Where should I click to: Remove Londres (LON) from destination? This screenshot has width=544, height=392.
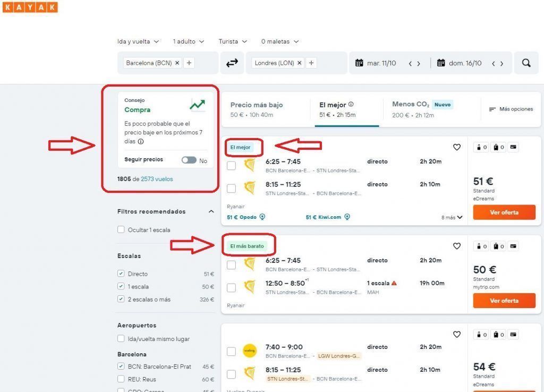pos(300,63)
